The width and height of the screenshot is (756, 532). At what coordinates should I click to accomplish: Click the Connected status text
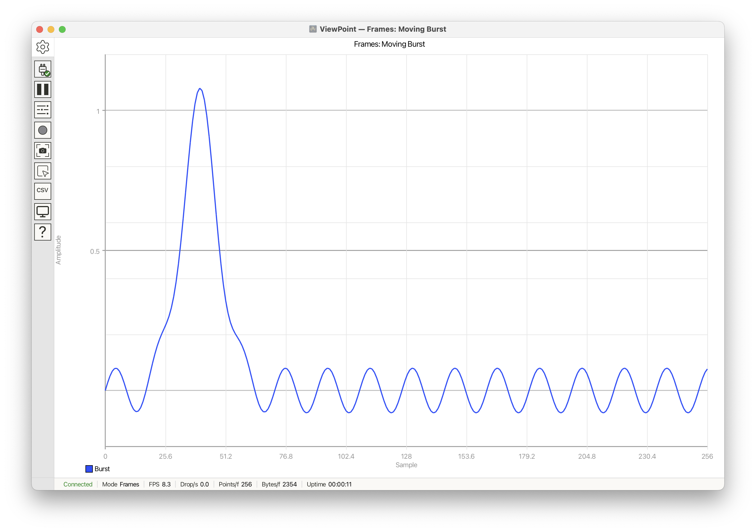coord(78,484)
